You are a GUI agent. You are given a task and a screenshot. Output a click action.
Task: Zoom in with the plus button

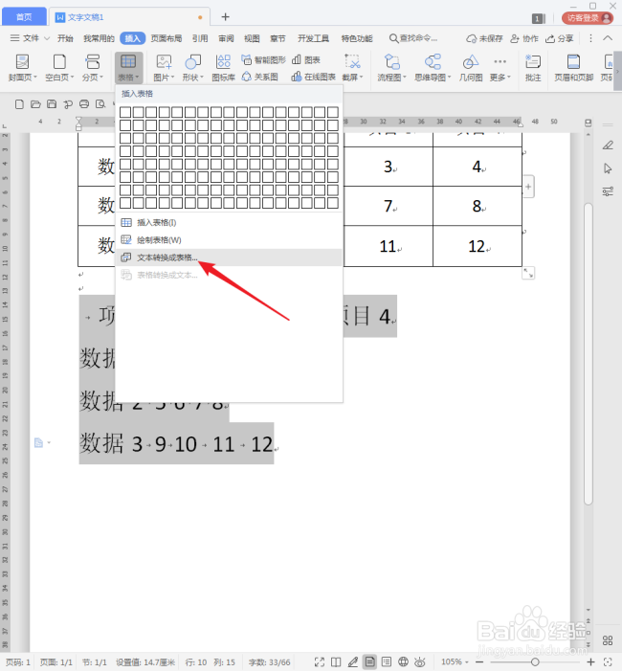(x=590, y=662)
